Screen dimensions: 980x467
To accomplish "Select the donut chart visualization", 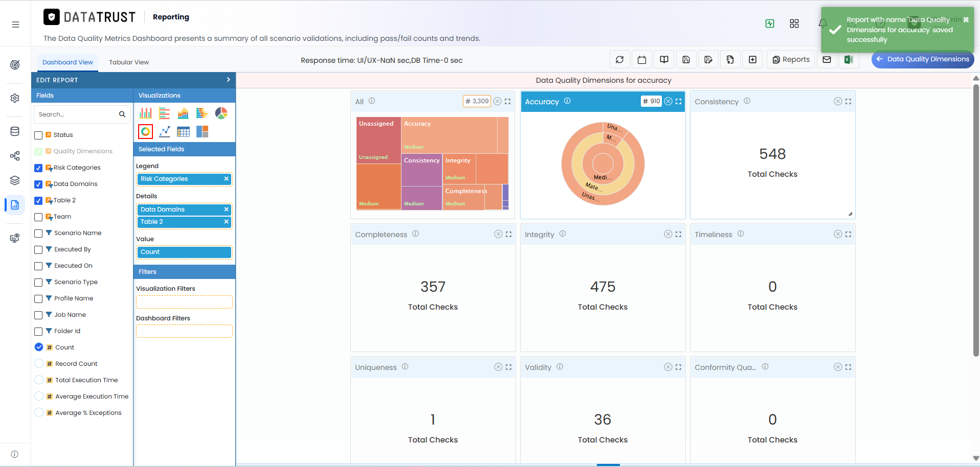I will 146,132.
